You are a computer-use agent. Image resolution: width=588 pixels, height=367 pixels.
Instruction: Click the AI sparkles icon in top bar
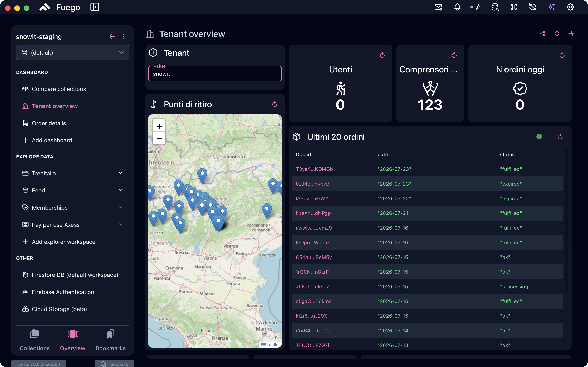(551, 7)
